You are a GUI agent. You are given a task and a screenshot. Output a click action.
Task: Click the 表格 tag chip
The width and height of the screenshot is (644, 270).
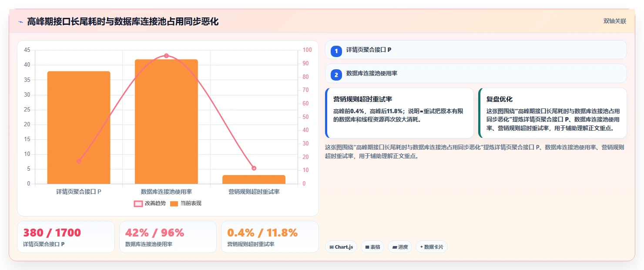click(372, 247)
